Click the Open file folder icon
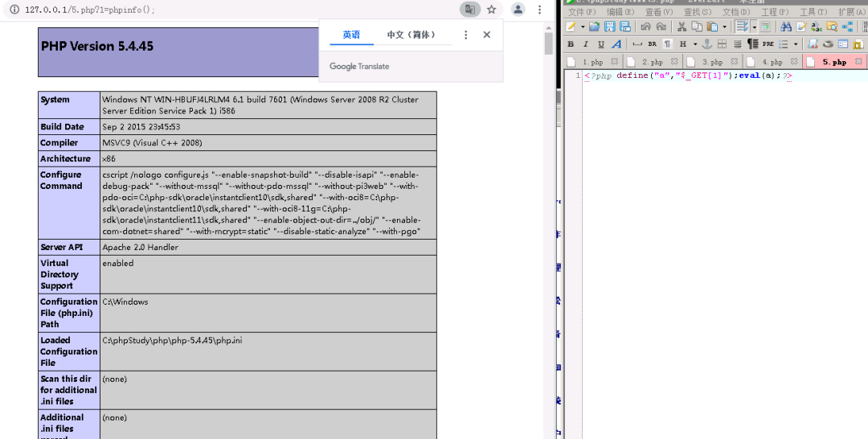Screen dimensions: 868x439 [595, 27]
